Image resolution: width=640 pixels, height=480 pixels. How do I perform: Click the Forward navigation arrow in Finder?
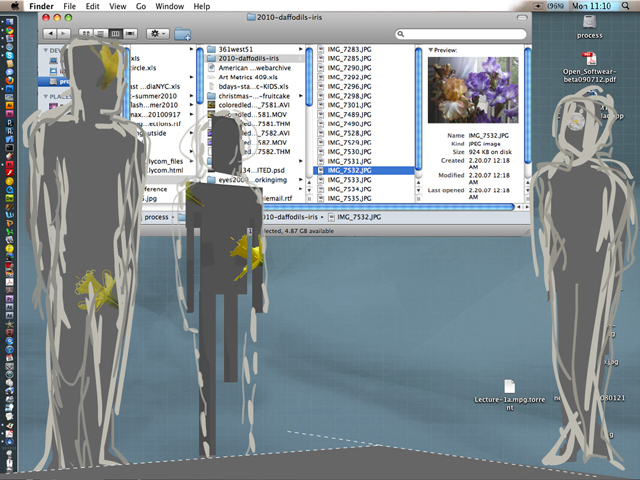[x=61, y=34]
